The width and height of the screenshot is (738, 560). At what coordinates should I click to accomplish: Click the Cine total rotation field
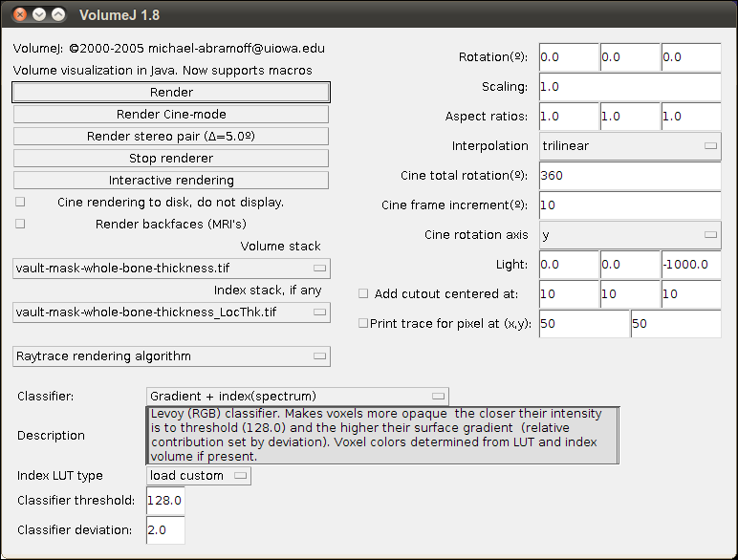click(x=629, y=176)
